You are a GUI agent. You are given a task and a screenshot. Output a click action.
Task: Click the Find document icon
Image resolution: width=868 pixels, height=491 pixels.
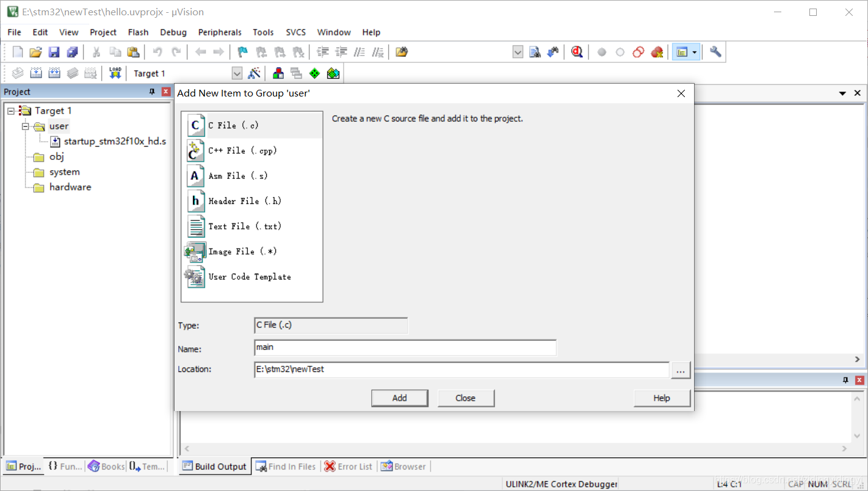(x=535, y=53)
